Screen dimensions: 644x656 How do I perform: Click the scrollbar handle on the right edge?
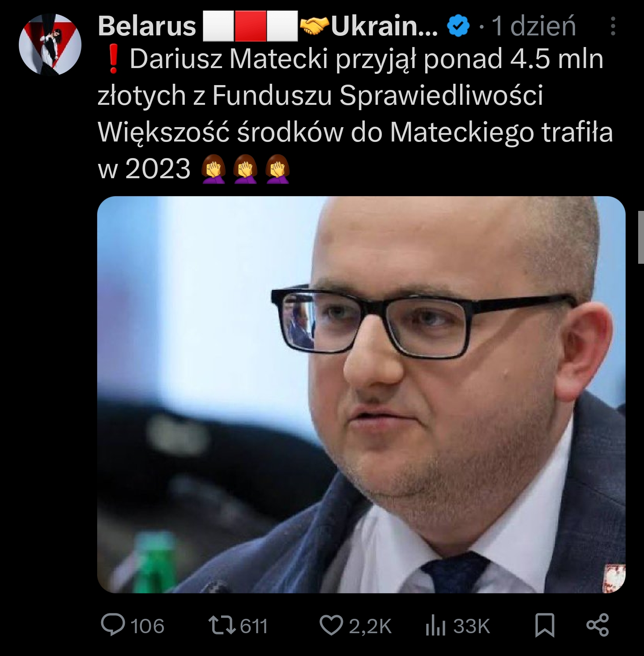point(640,239)
